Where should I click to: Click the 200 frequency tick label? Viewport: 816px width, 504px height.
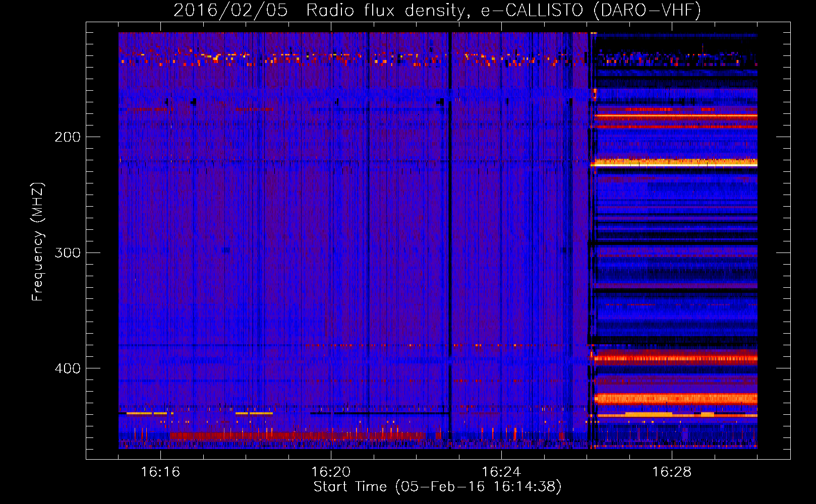pyautogui.click(x=68, y=137)
